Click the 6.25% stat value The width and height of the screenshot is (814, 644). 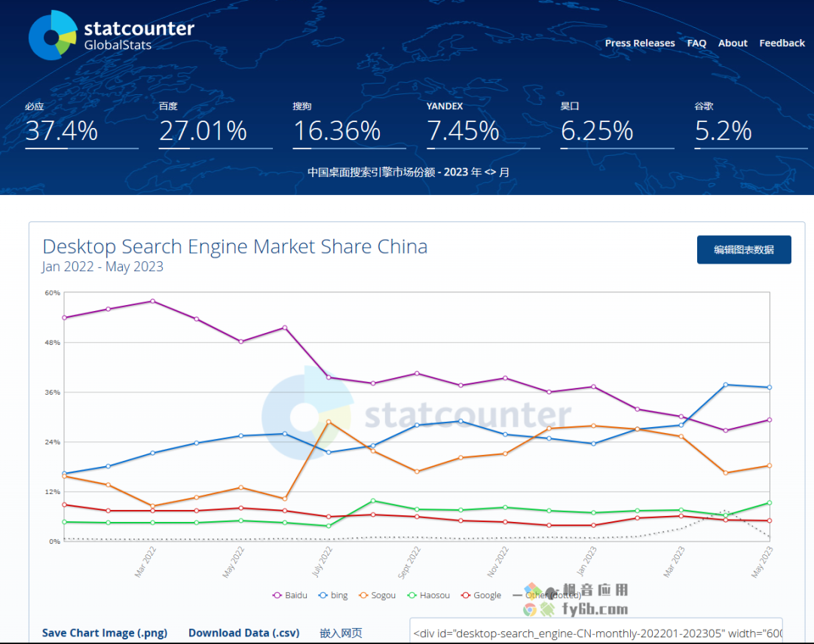597,131
